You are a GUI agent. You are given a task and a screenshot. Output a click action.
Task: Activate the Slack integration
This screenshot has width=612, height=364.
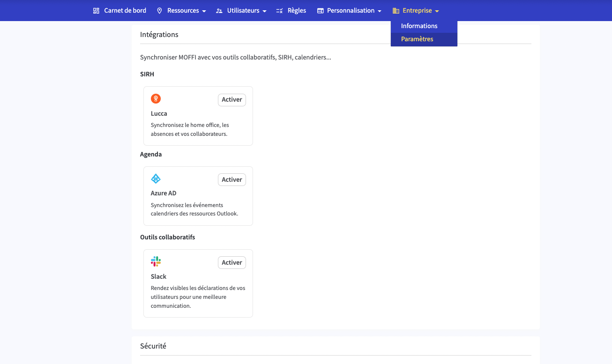click(232, 263)
